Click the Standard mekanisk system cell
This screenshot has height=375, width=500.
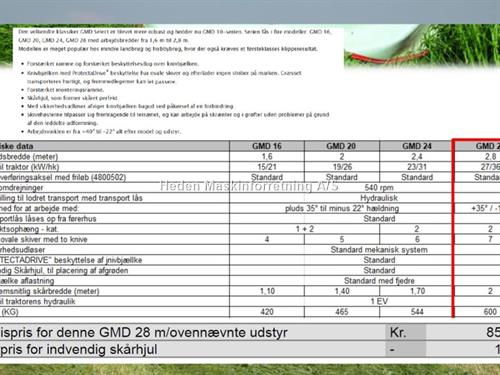[x=379, y=250]
